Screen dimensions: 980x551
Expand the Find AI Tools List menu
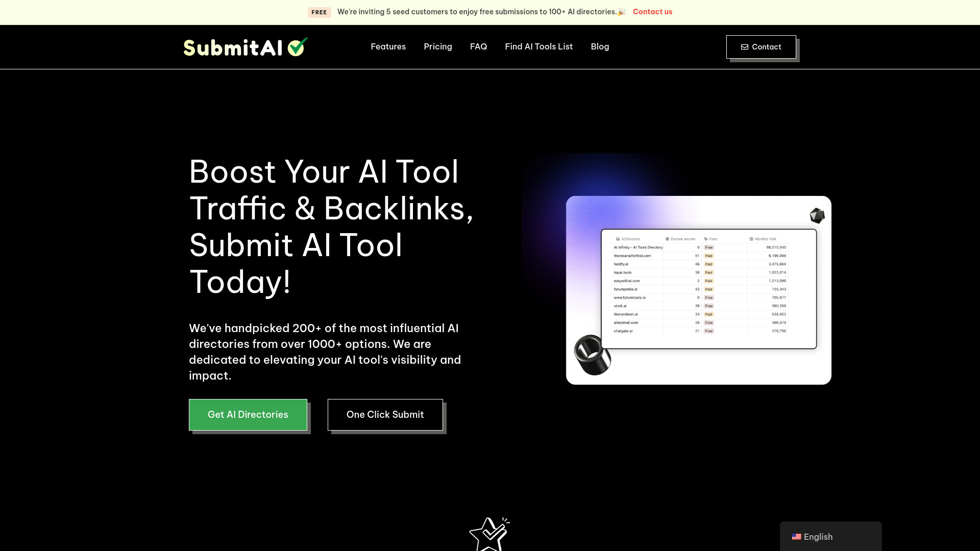[538, 46]
